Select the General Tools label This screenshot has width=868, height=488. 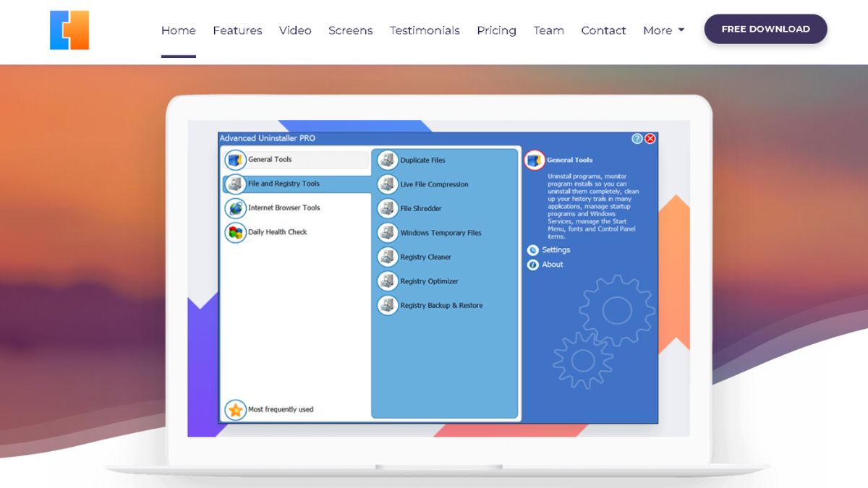(x=270, y=160)
